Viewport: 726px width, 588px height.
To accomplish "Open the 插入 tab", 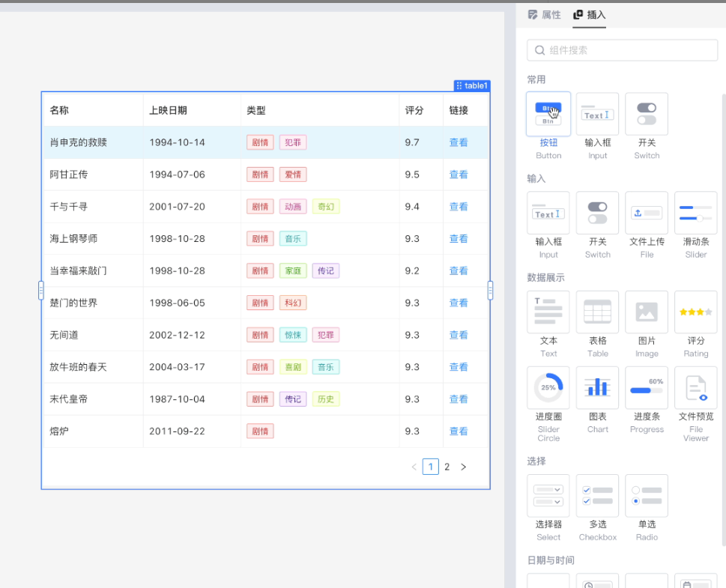I will coord(590,14).
